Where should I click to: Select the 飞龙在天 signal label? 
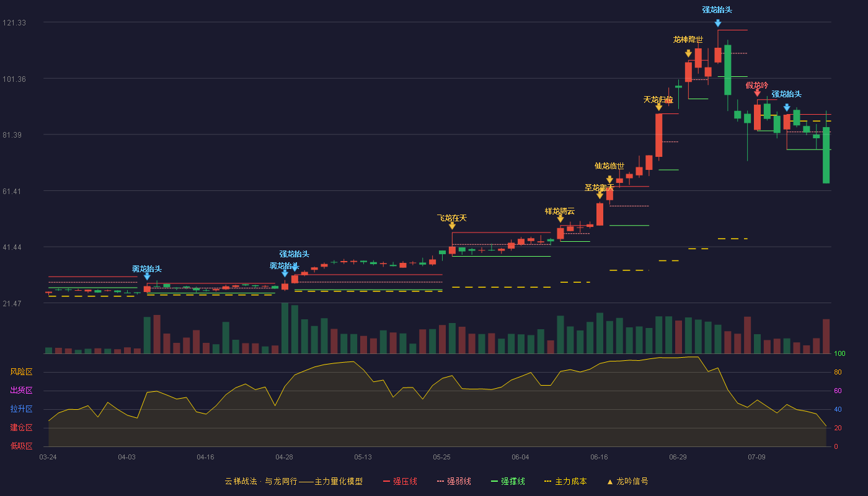452,218
